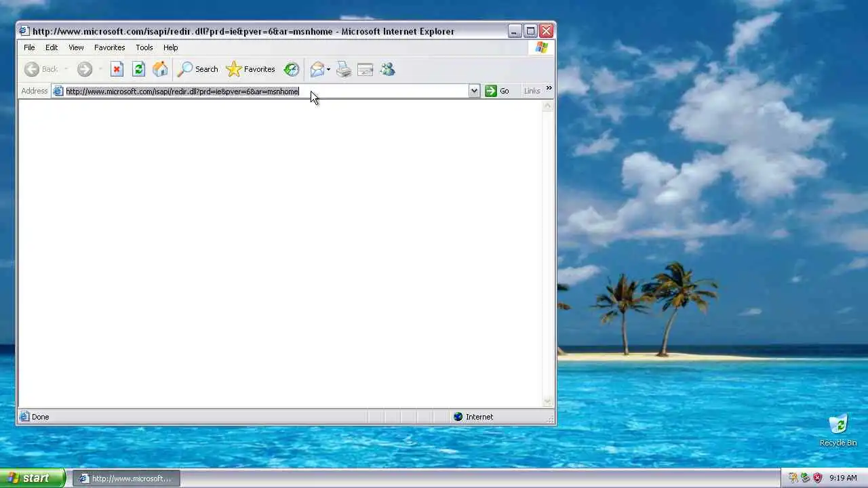Refresh the current page
The width and height of the screenshot is (868, 488).
tap(138, 69)
